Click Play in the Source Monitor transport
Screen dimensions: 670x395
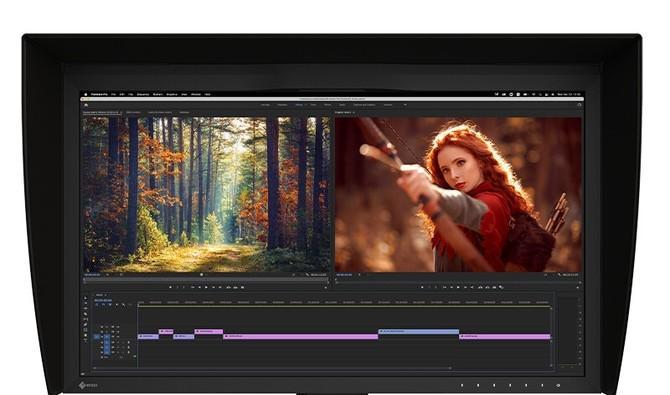click(206, 287)
